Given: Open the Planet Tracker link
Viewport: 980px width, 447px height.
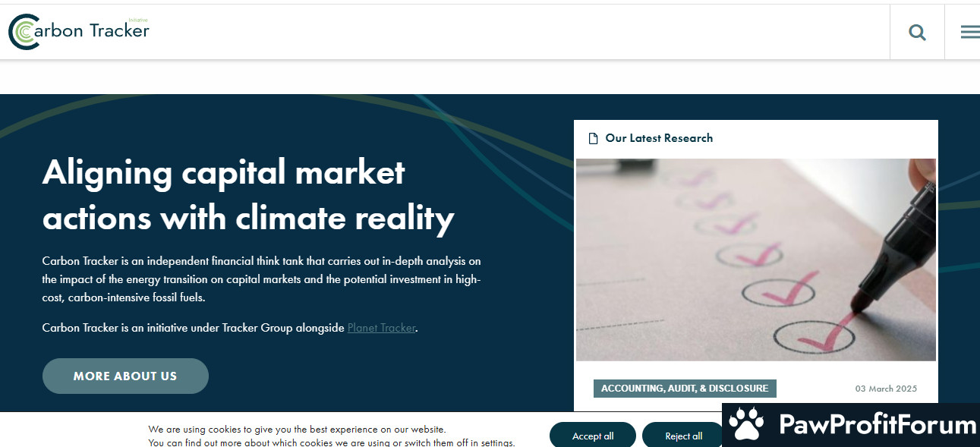Looking at the screenshot, I should click(x=382, y=328).
